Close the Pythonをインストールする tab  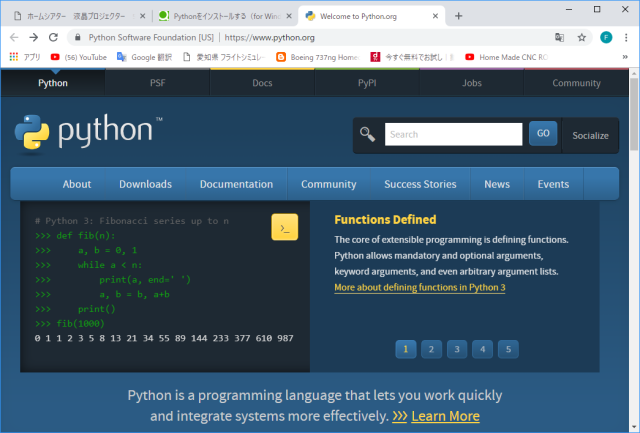coord(289,16)
